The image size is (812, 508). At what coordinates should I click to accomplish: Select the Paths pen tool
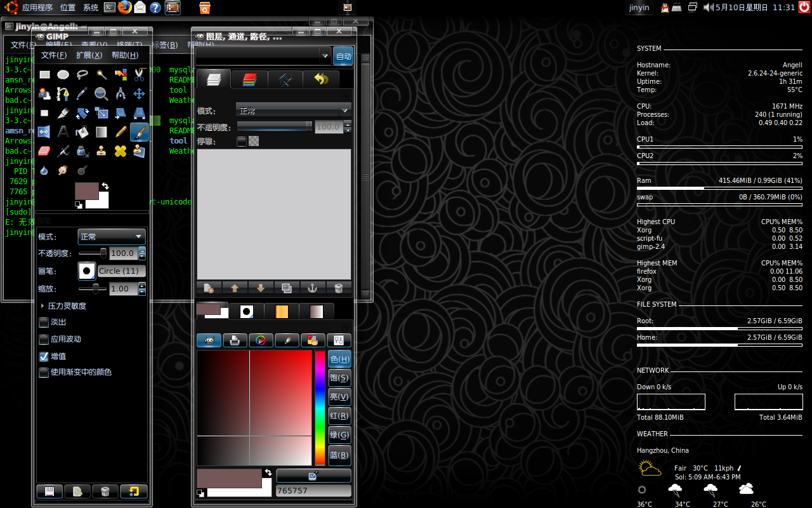click(x=63, y=94)
